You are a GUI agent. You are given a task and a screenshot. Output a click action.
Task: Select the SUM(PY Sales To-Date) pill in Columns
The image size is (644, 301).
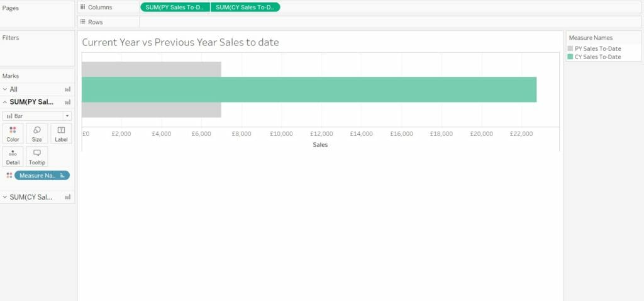[175, 7]
